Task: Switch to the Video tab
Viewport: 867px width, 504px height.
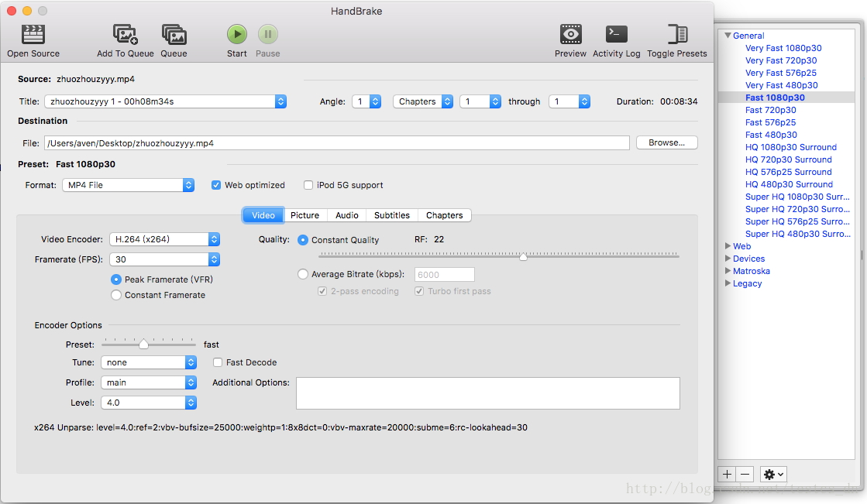Action: (x=263, y=215)
